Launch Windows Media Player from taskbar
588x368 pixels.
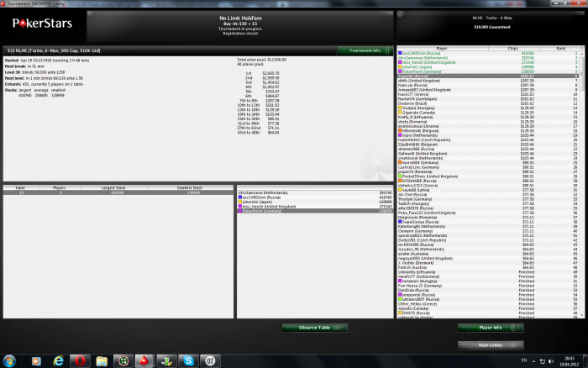(x=36, y=361)
